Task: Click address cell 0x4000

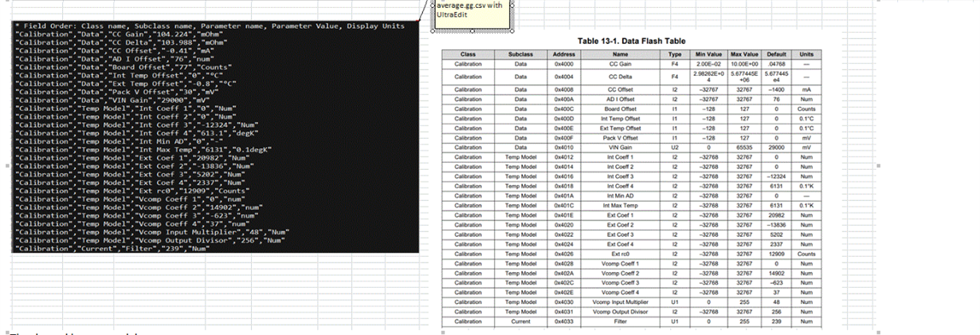Action: (563, 63)
